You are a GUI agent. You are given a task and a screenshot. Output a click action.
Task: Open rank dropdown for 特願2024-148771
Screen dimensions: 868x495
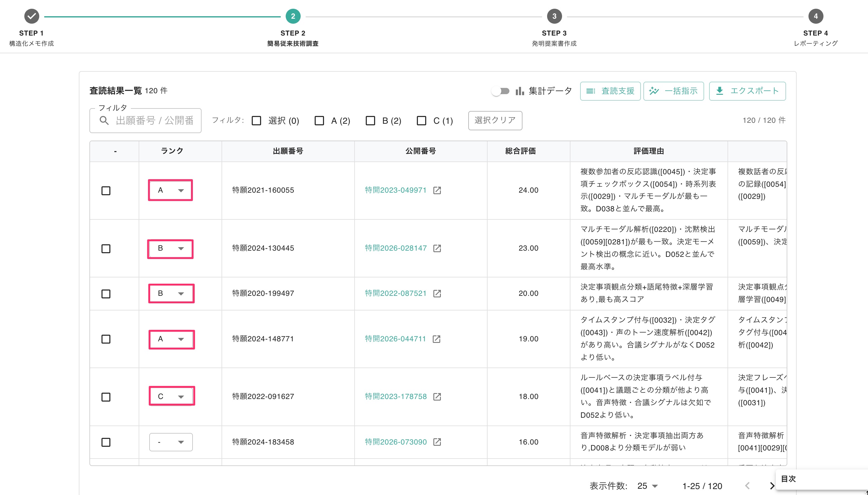pyautogui.click(x=171, y=339)
